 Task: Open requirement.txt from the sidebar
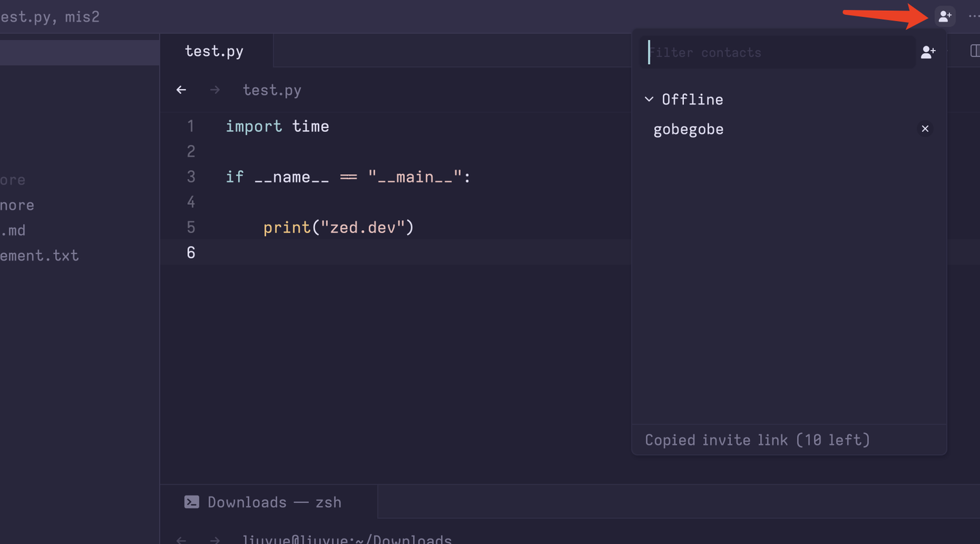(40, 255)
